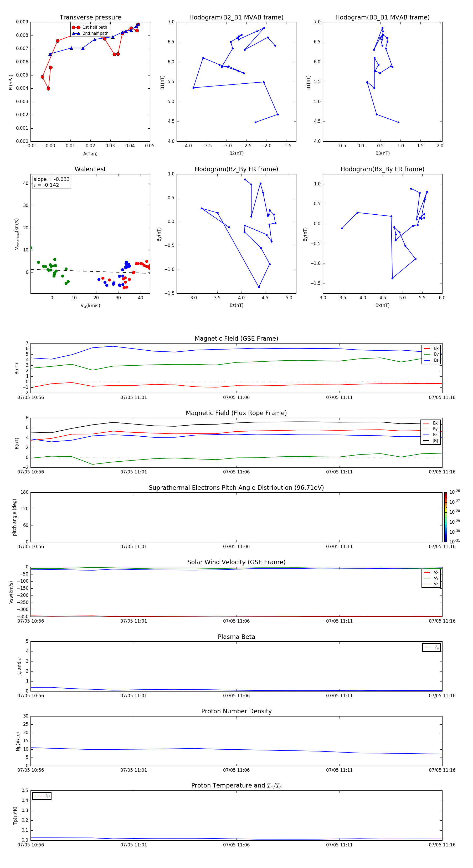Click the '1st half path' legend entry
473x868 pixels.
(x=90, y=27)
